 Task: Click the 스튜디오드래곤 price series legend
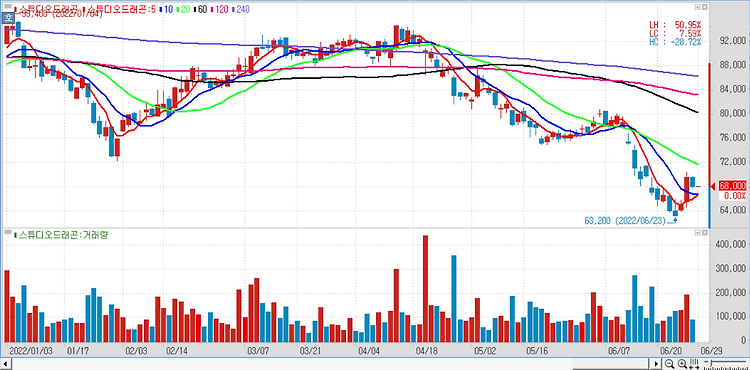point(46,9)
